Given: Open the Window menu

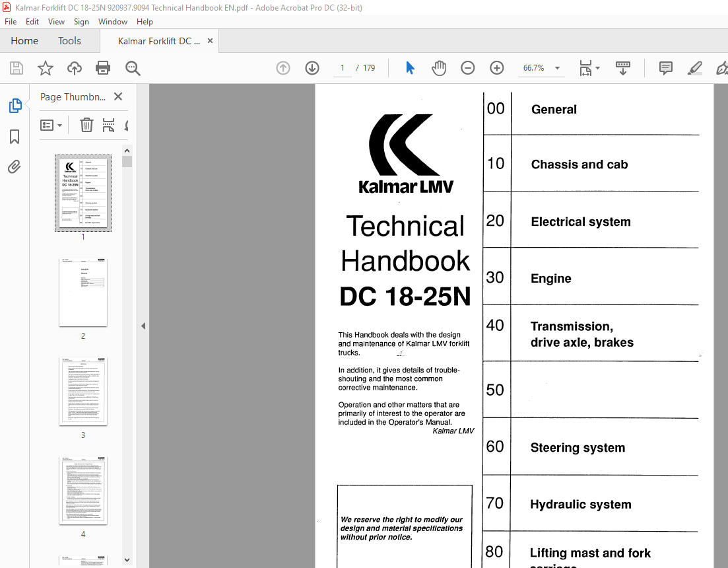Looking at the screenshot, I should (113, 22).
